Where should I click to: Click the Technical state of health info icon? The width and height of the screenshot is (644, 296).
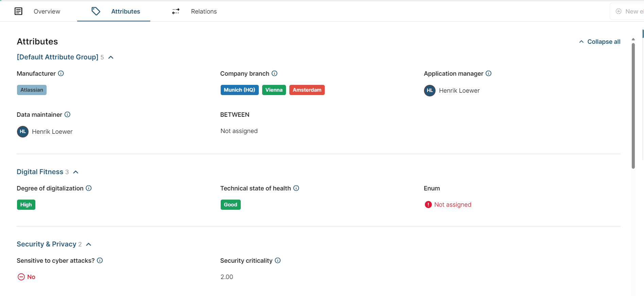(x=296, y=188)
